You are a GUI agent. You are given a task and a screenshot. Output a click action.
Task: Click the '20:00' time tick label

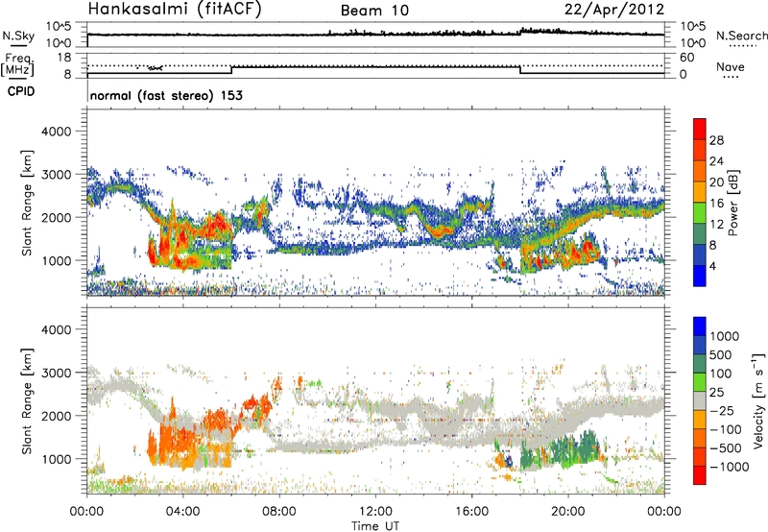[567, 511]
